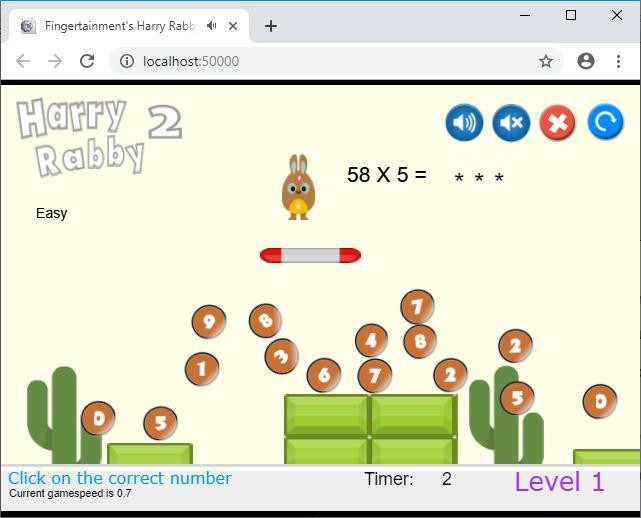The width and height of the screenshot is (641, 518).
Task: Go back in browser history
Action: pos(23,61)
